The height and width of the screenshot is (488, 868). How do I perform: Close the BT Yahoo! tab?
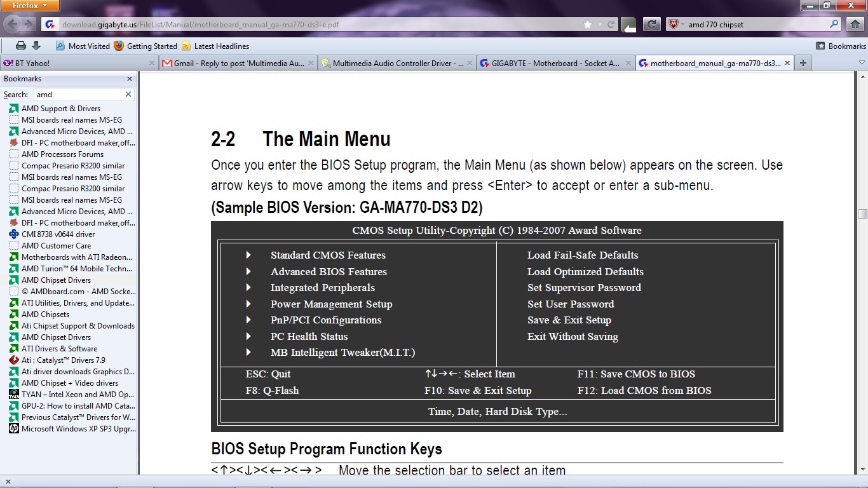pyautogui.click(x=152, y=63)
